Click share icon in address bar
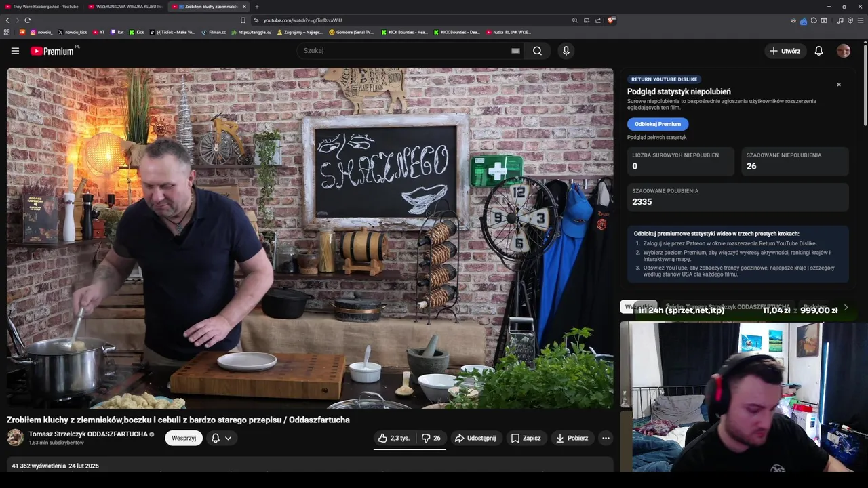 pyautogui.click(x=598, y=20)
